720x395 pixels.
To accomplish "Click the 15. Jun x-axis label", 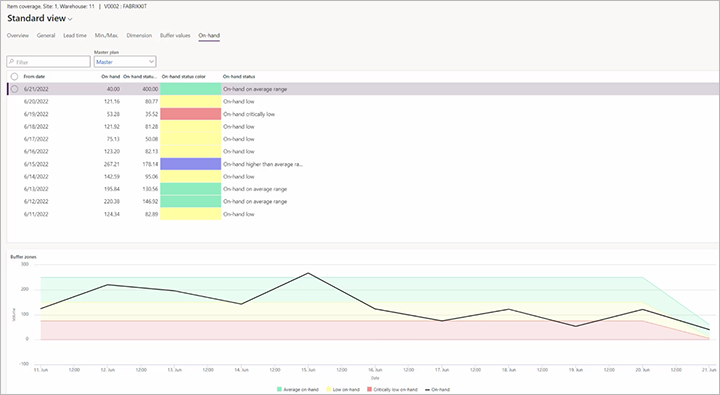I will click(x=308, y=370).
